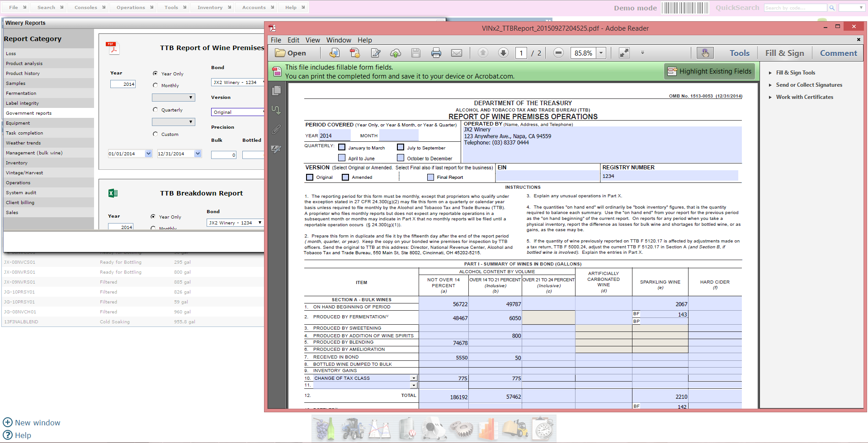The width and height of the screenshot is (868, 443).
Task: Click the Print icon in Adobe Reader
Action: (x=436, y=53)
